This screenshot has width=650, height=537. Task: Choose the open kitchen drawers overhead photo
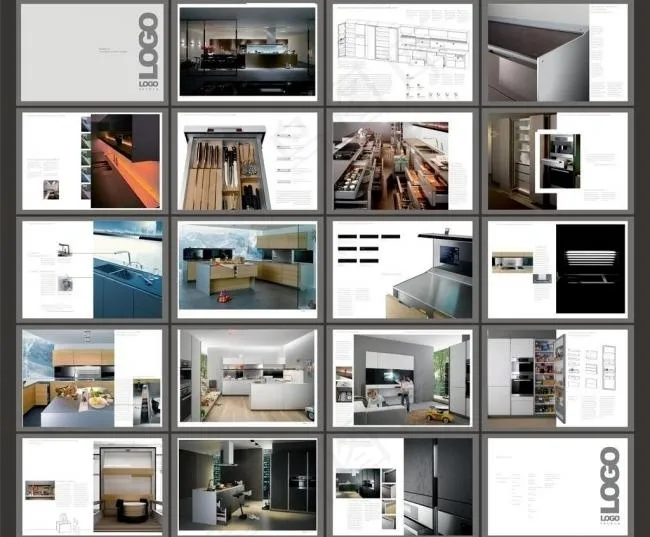click(402, 161)
